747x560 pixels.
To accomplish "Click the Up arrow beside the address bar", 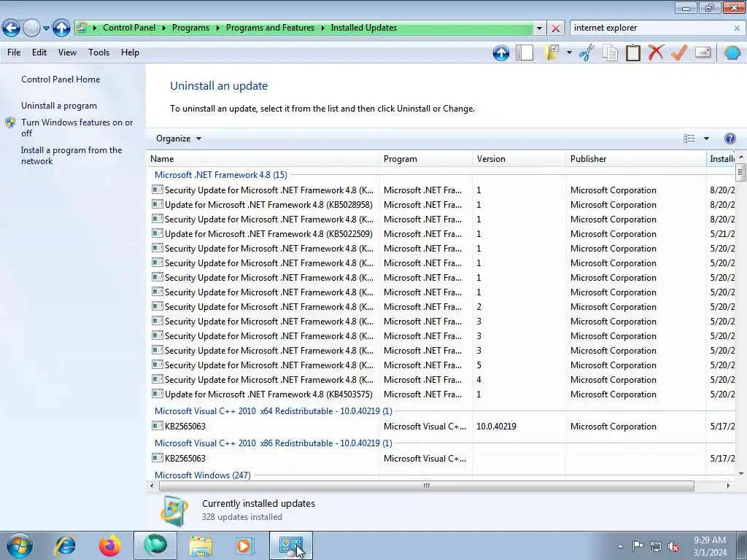I will pos(61,28).
